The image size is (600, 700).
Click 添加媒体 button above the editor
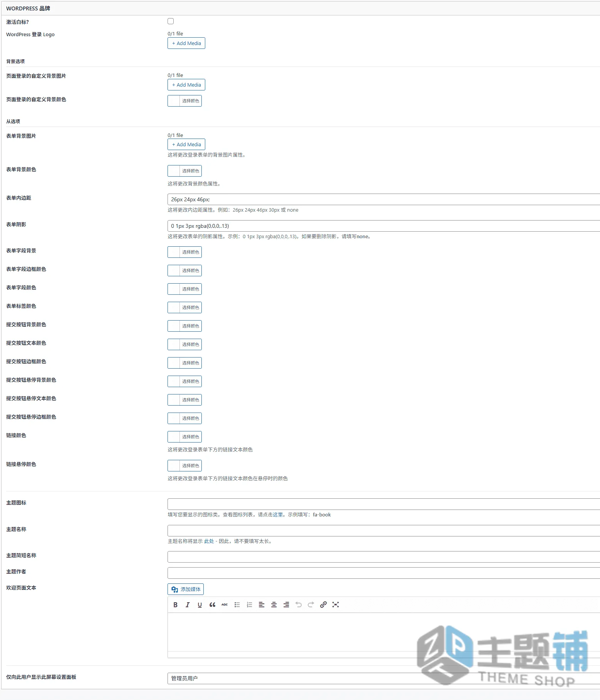[x=186, y=589]
